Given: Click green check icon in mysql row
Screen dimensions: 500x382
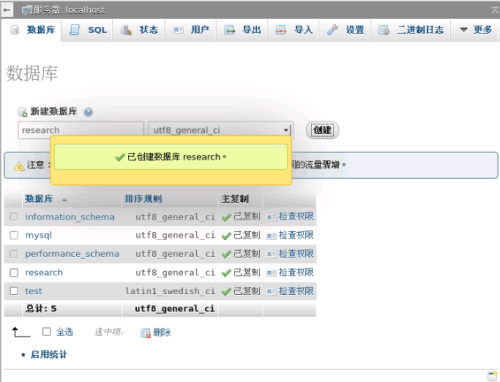Looking at the screenshot, I should click(x=226, y=236).
